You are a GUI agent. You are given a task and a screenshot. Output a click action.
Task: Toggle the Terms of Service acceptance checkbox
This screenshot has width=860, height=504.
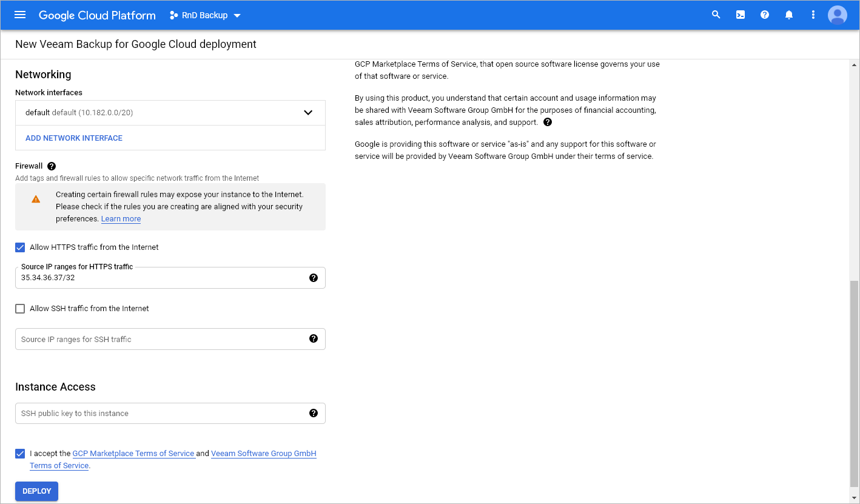tap(20, 454)
